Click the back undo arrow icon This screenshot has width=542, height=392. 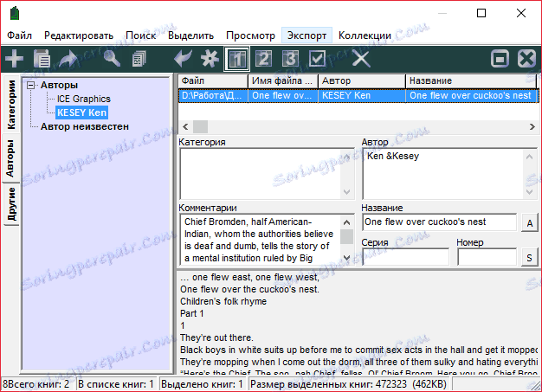click(x=183, y=58)
